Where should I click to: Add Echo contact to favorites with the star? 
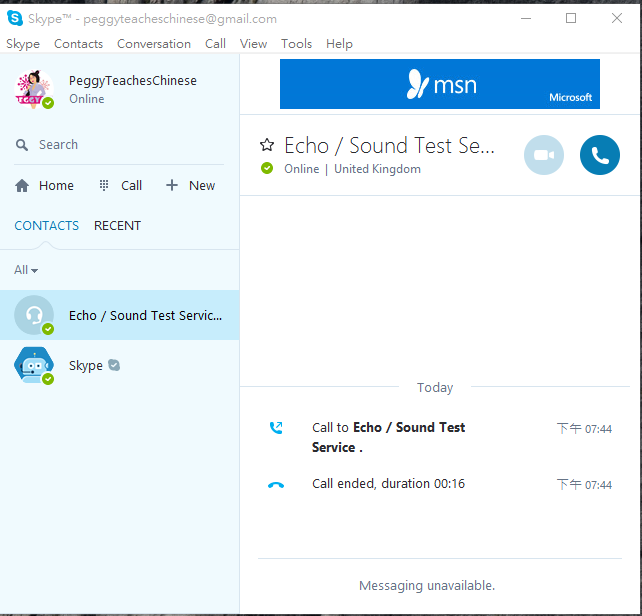(x=267, y=145)
